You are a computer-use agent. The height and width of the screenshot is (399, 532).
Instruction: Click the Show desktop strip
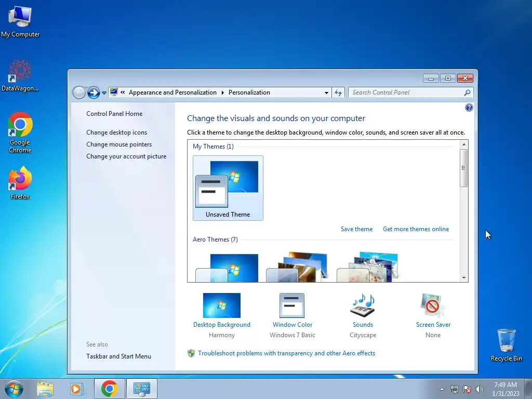528,389
